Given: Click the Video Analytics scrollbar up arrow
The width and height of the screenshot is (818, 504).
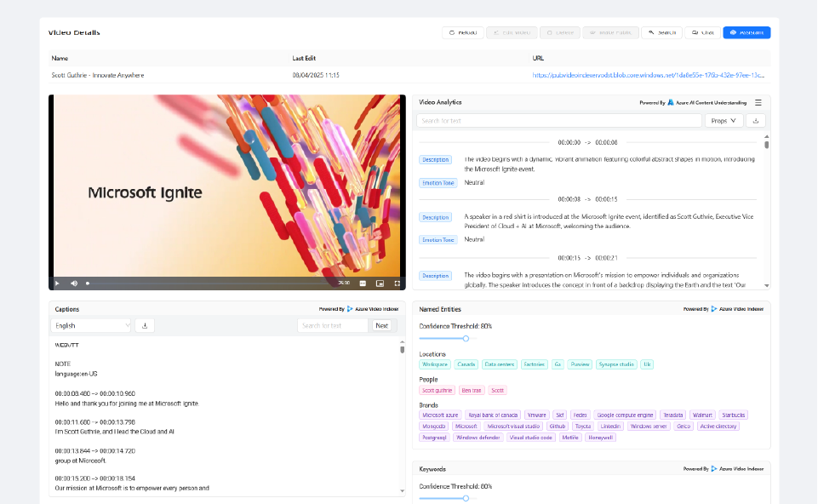Looking at the screenshot, I should (766, 137).
